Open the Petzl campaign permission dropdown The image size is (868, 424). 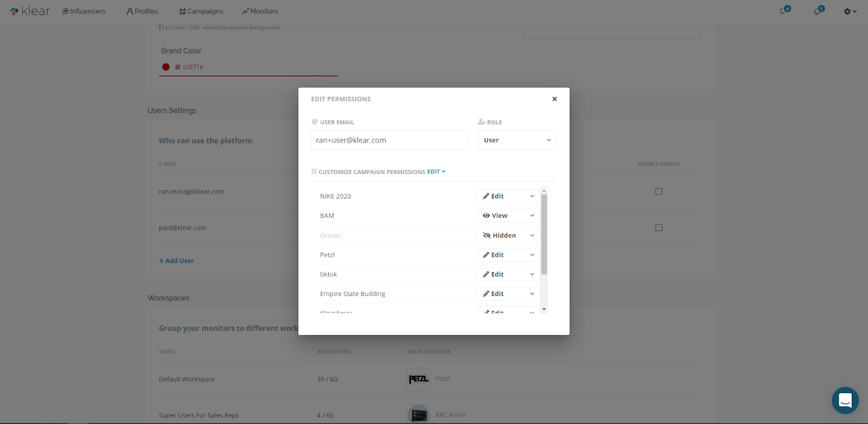[508, 255]
